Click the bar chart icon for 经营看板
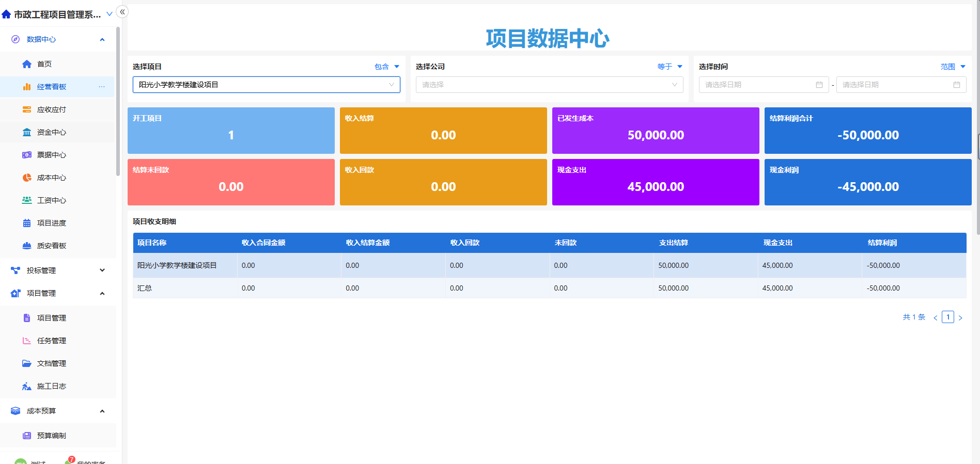The image size is (980, 464). tap(27, 87)
